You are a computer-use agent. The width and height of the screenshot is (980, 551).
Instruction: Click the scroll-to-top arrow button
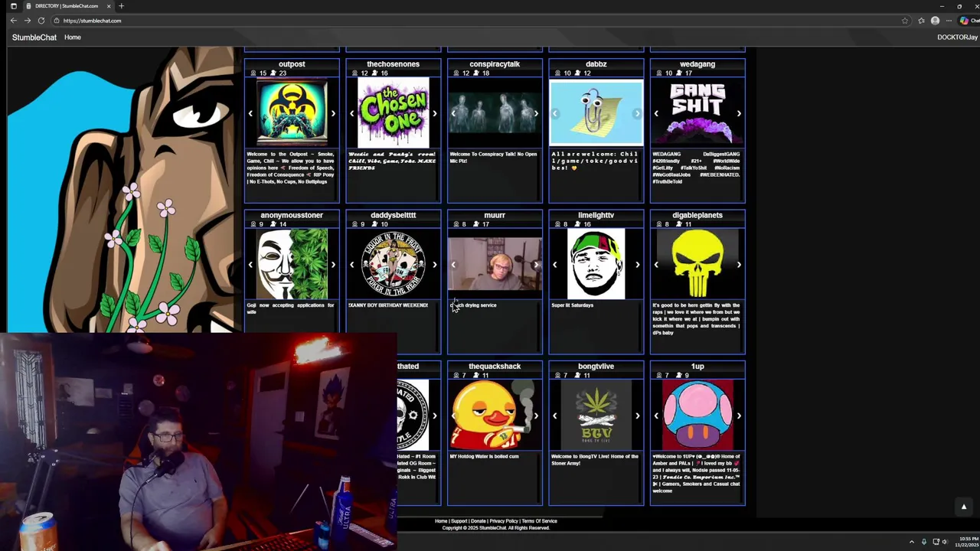click(964, 507)
